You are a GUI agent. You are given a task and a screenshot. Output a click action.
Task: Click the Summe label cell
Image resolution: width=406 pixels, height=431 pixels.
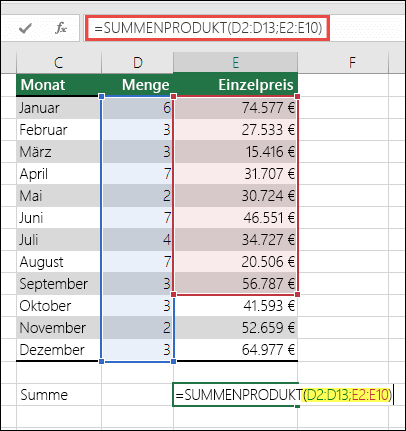point(59,395)
